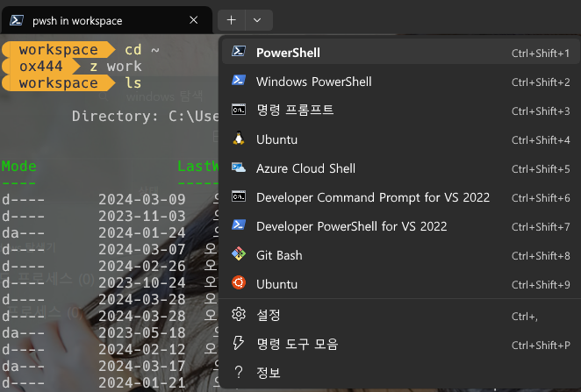Click the Developer Command Prompt icon
The width and height of the screenshot is (581, 392).
[x=239, y=196]
